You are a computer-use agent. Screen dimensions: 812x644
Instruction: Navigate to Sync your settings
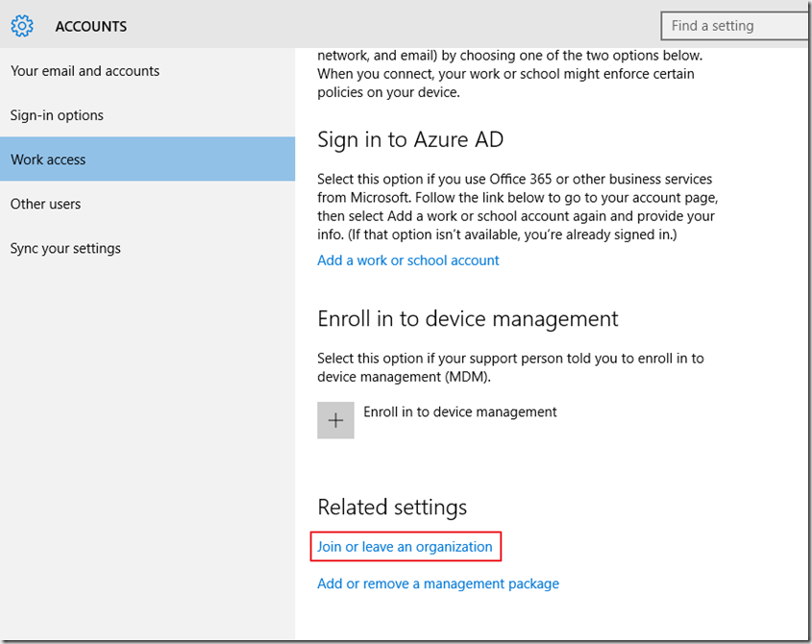[65, 248]
